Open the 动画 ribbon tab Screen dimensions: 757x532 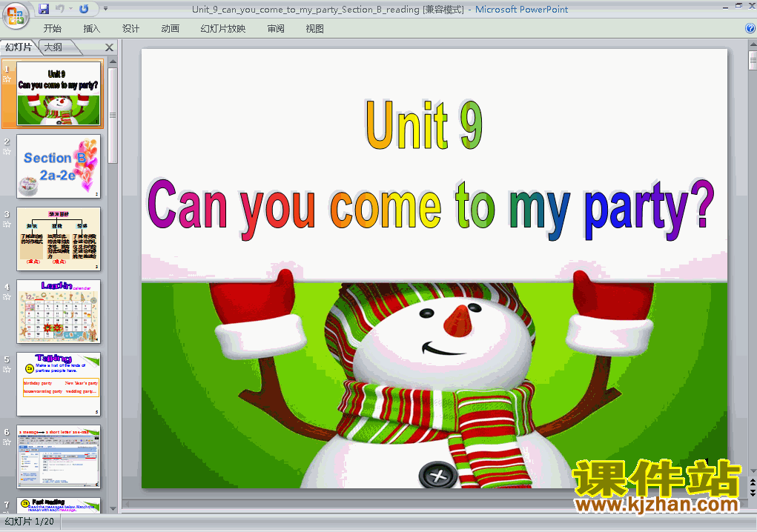pos(170,28)
